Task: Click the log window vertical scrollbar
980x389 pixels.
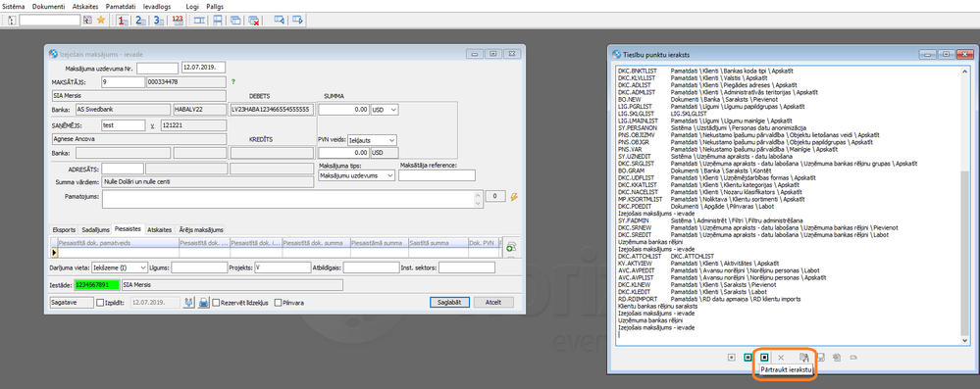Action: (x=966, y=205)
